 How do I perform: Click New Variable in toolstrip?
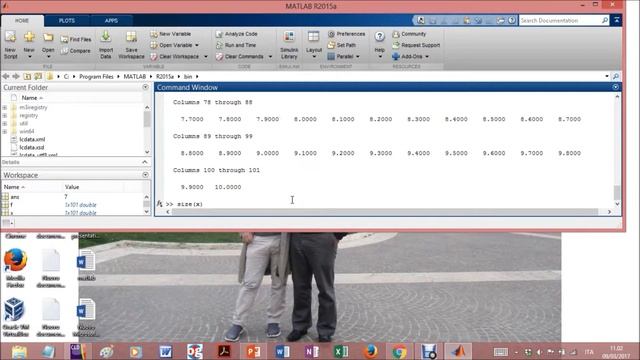(171, 34)
